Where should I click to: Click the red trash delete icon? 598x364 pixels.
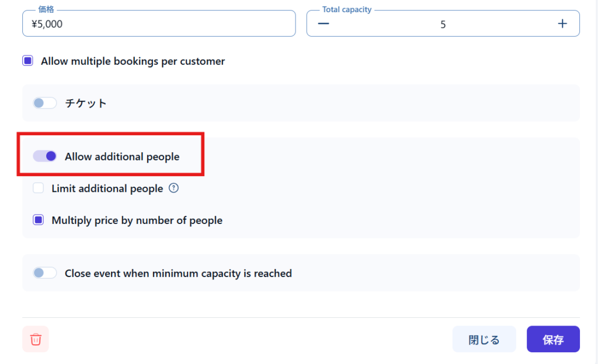coord(36,339)
